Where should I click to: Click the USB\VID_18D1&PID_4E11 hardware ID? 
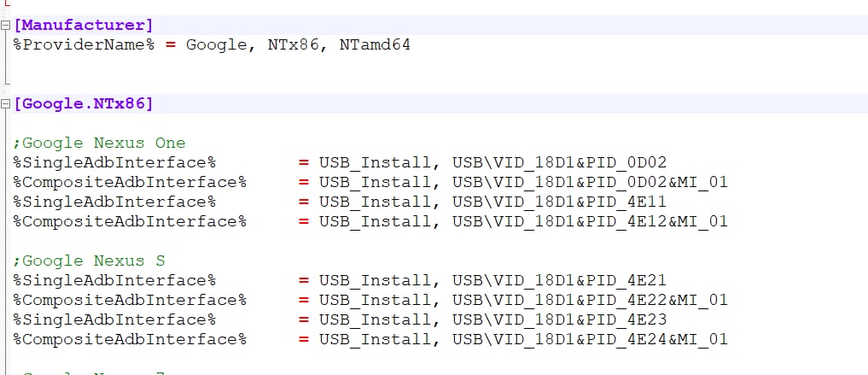[560, 202]
